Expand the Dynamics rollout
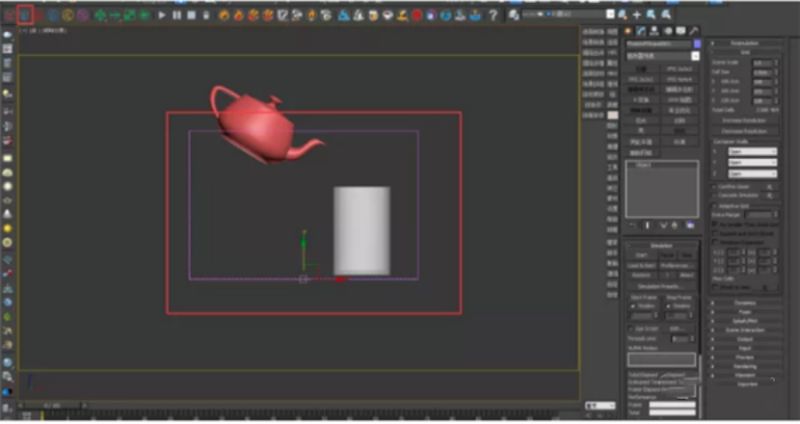800x424 pixels. 744,303
